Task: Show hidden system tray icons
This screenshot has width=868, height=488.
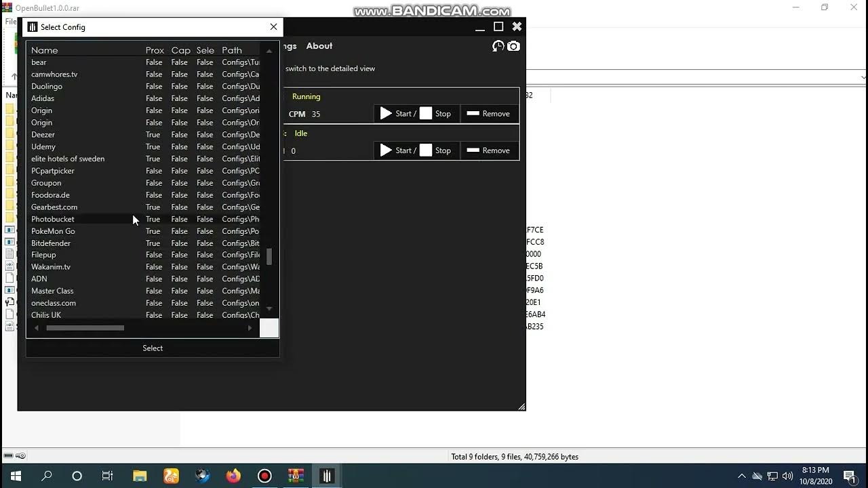Action: click(x=742, y=476)
